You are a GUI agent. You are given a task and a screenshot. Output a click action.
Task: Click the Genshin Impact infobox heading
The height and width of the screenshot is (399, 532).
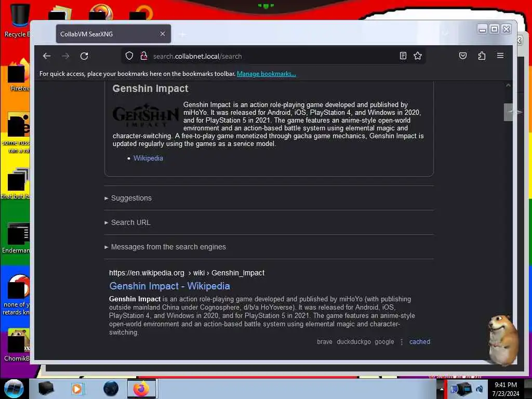[150, 88]
